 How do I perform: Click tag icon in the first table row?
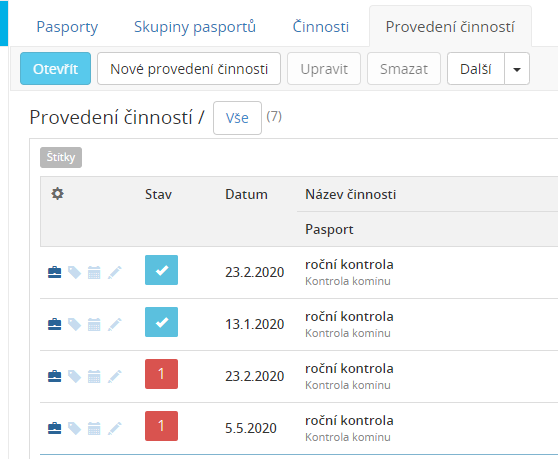click(74, 272)
